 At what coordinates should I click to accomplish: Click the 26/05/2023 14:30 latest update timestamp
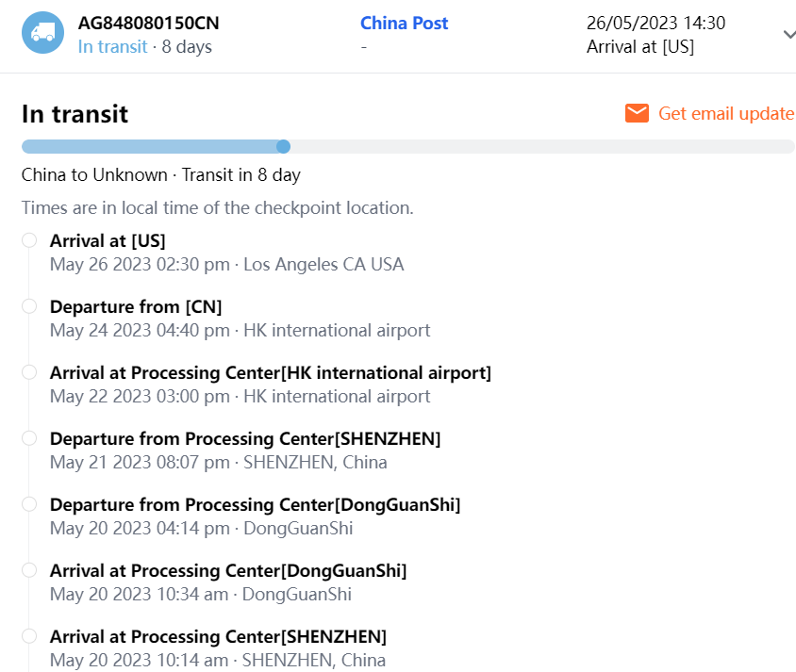[656, 23]
